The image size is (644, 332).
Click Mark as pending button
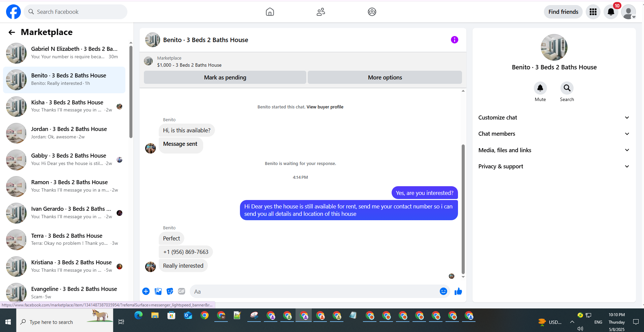pyautogui.click(x=225, y=77)
